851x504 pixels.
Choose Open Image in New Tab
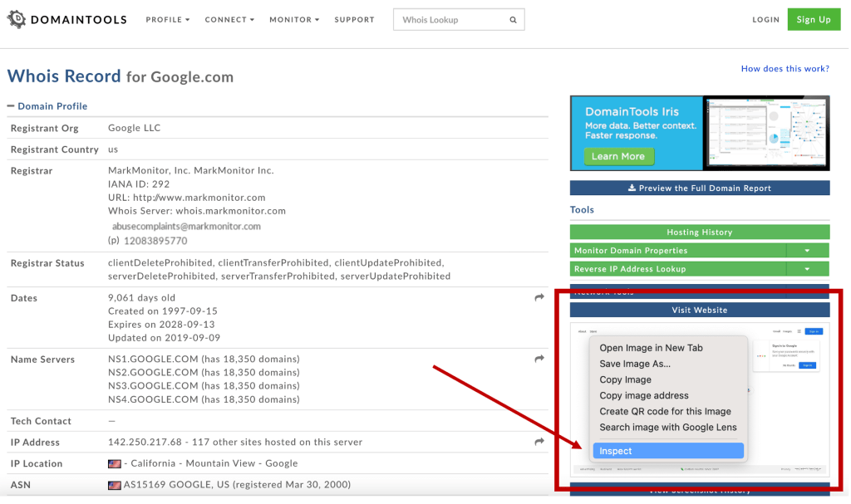651,348
